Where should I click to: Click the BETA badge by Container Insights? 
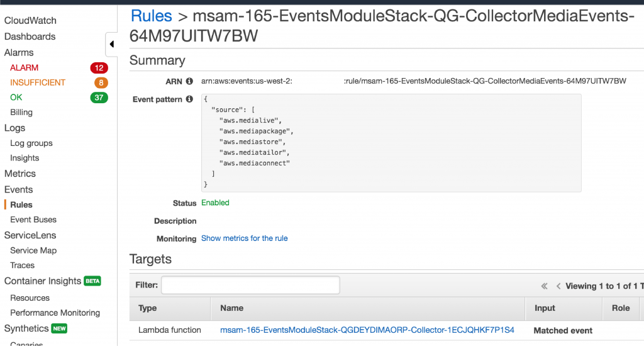(92, 281)
